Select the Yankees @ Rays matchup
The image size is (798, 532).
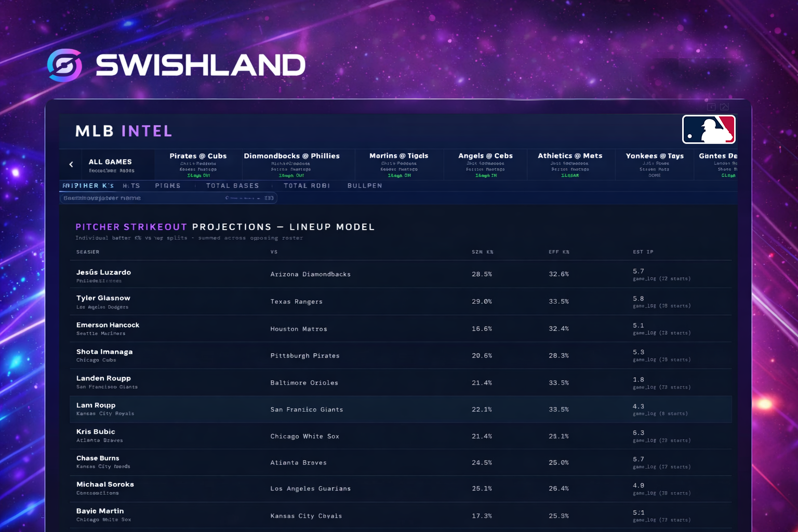tap(654, 164)
